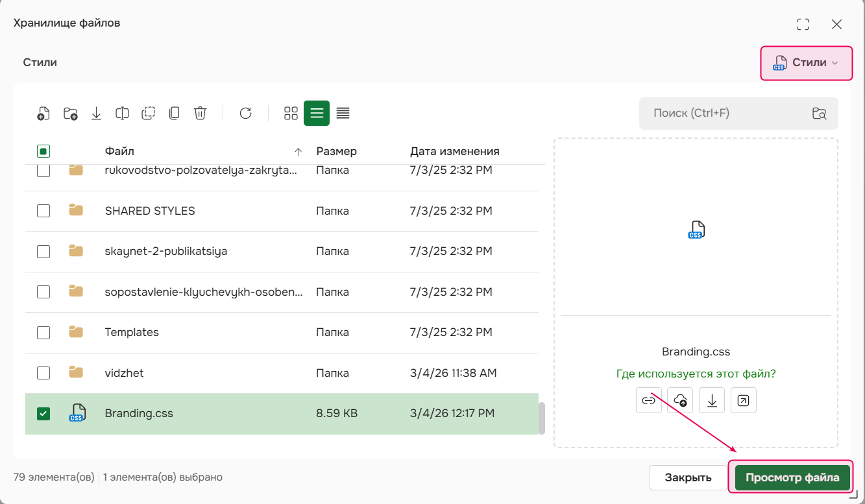Viewport: 865px width, 504px height.
Task: Open 'Где используется этот файл?' link
Action: tap(696, 374)
